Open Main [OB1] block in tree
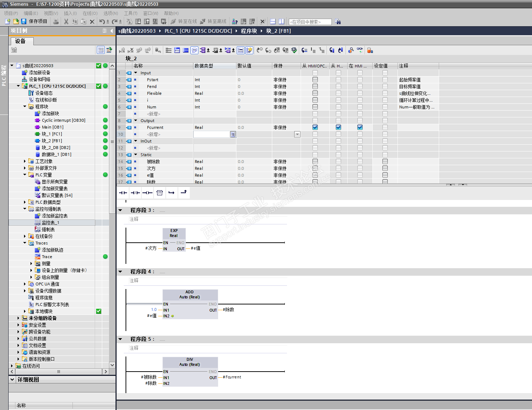This screenshot has width=532, height=410. tap(52, 127)
